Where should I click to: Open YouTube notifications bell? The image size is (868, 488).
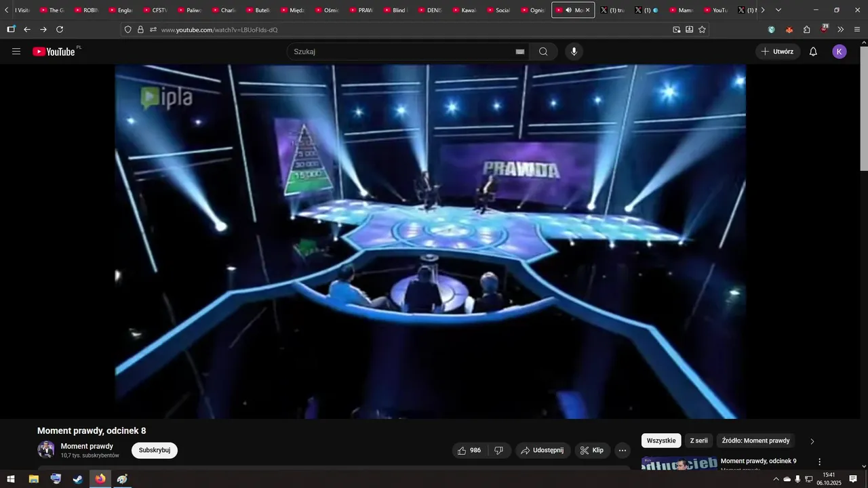click(x=813, y=52)
